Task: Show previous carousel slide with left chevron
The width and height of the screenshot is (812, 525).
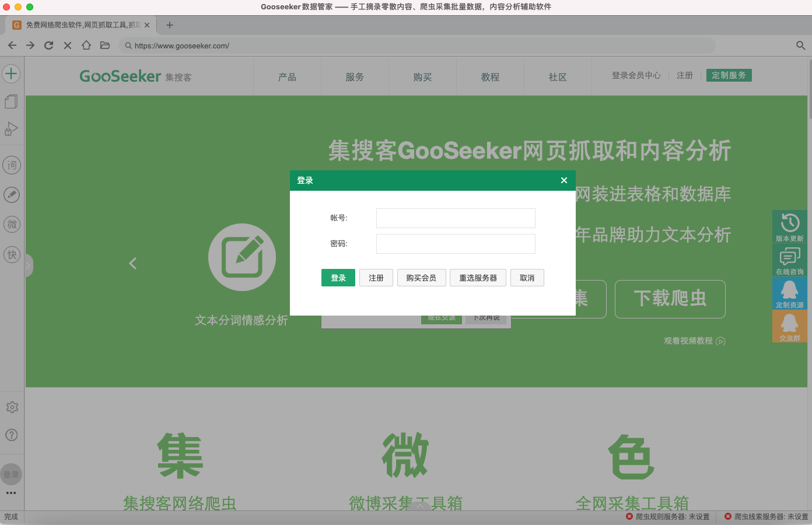Action: pos(133,264)
